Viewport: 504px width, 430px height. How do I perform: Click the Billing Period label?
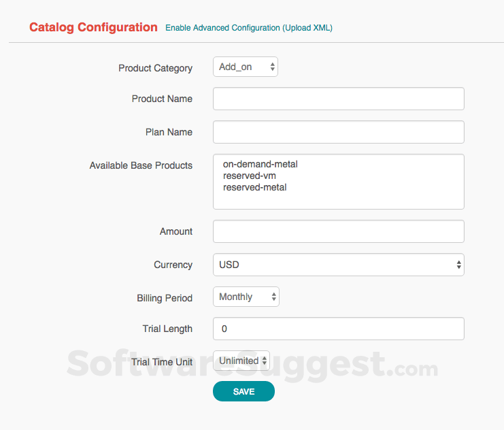(165, 298)
